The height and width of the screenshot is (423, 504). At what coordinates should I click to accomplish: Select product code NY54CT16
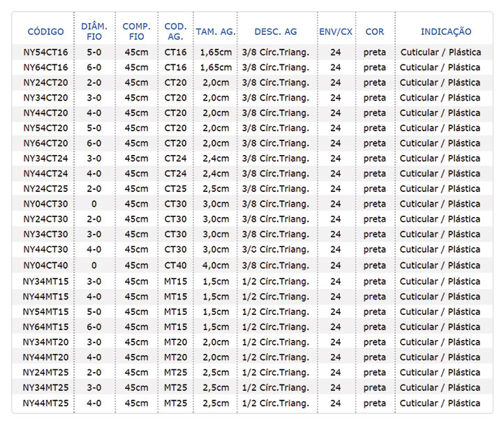point(45,52)
